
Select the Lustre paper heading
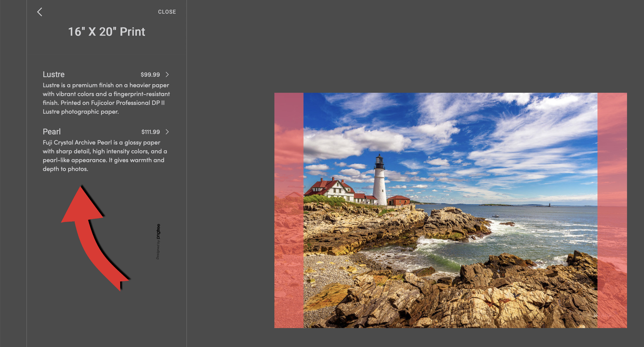(54, 74)
